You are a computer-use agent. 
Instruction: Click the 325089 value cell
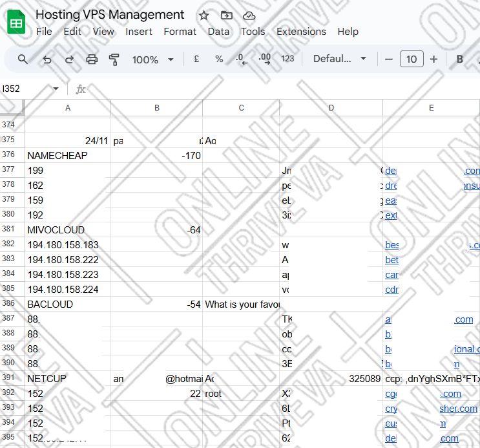[331, 379]
